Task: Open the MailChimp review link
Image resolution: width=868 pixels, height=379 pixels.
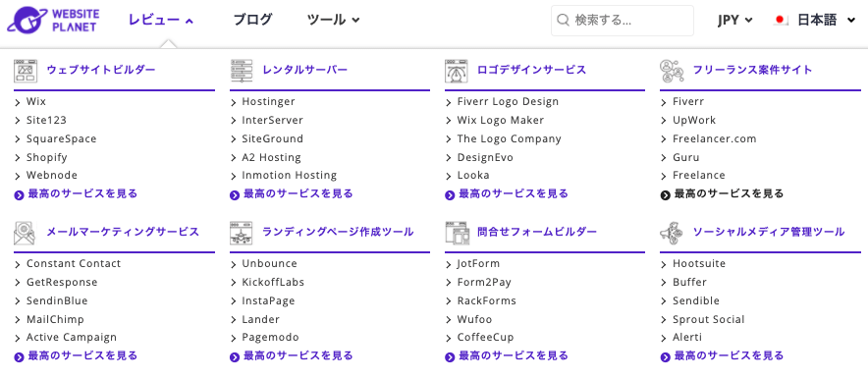Action: tap(55, 319)
